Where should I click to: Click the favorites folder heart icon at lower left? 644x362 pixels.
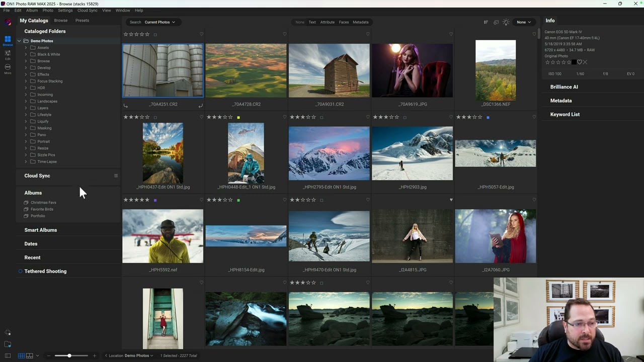tap(8, 344)
